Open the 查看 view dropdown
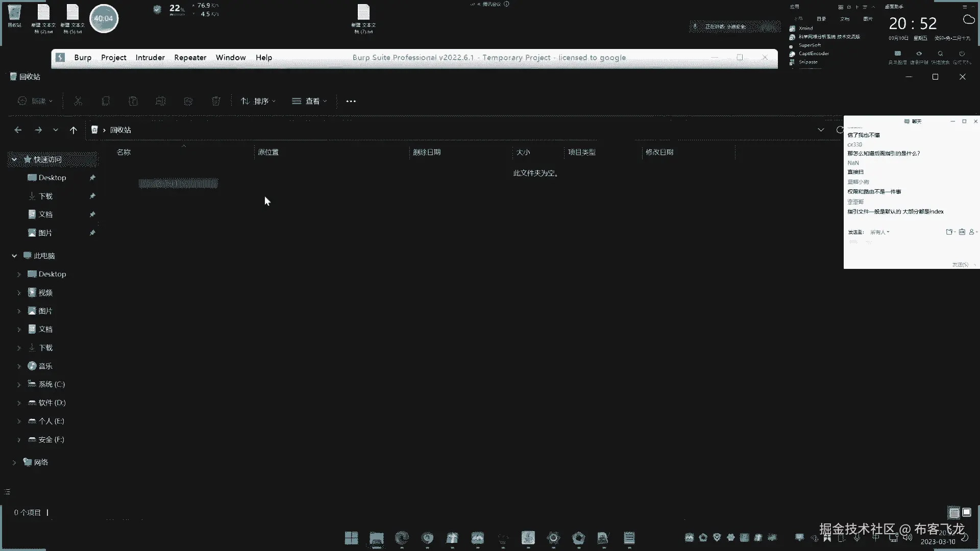 (309, 101)
